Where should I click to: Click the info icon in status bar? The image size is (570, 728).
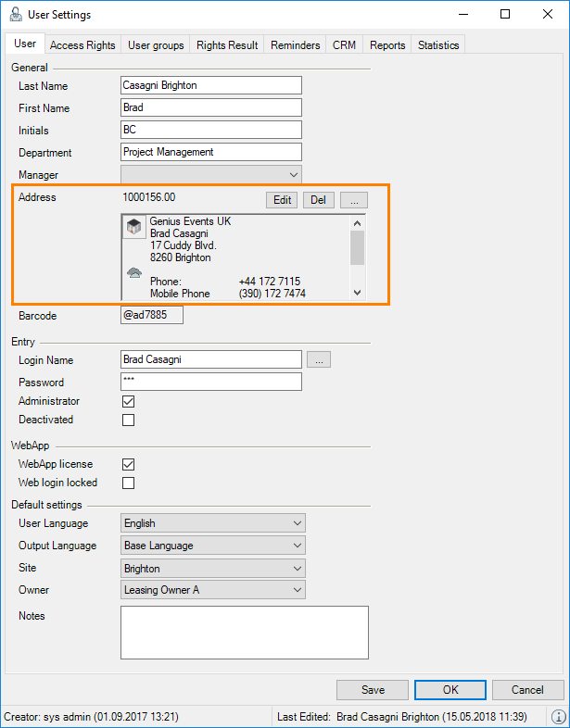[x=559, y=717]
